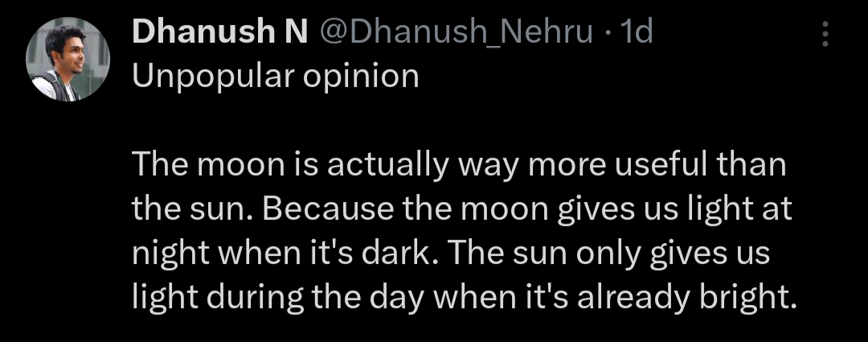Open the tweet's more options menu

825,34
